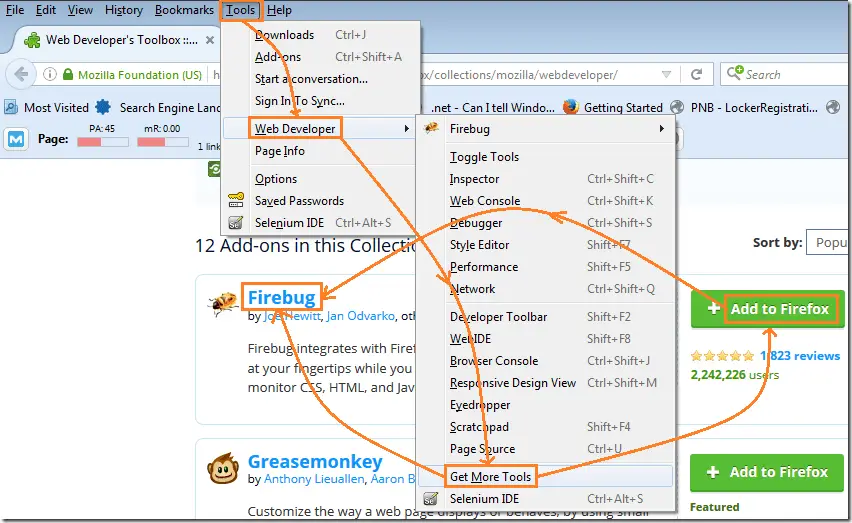The image size is (852, 523).
Task: Click the mR: 0.00 score bar
Action: pos(162,142)
